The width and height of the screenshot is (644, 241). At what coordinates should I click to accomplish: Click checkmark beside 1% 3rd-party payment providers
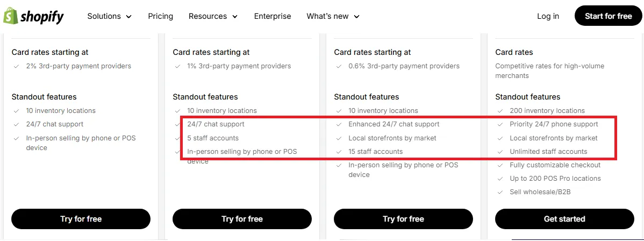pos(177,66)
